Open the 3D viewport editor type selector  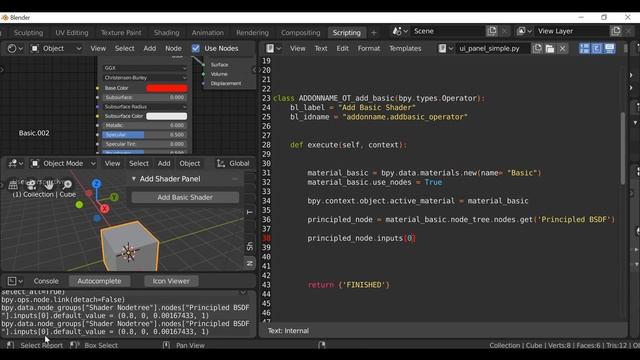(15, 163)
